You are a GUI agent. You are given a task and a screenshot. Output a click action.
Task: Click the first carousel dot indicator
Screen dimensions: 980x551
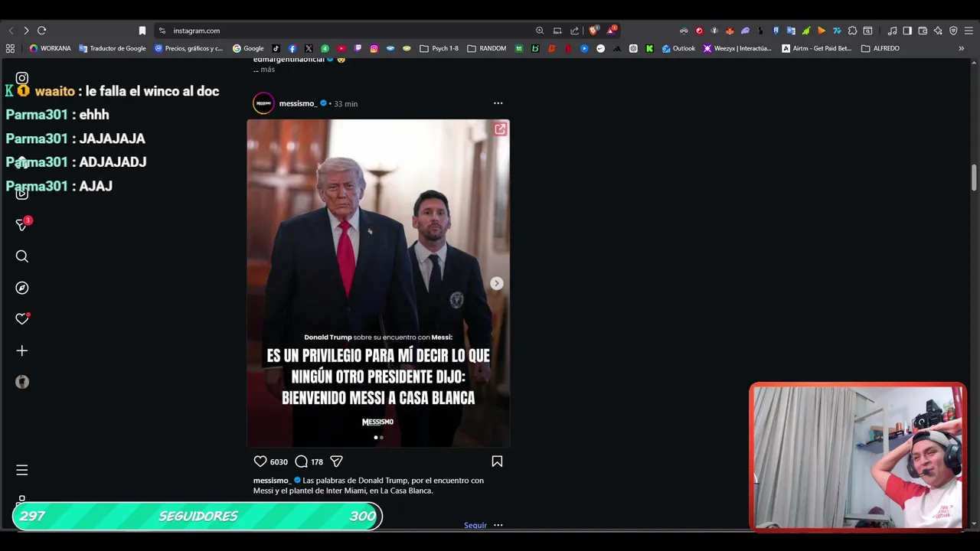coord(375,438)
